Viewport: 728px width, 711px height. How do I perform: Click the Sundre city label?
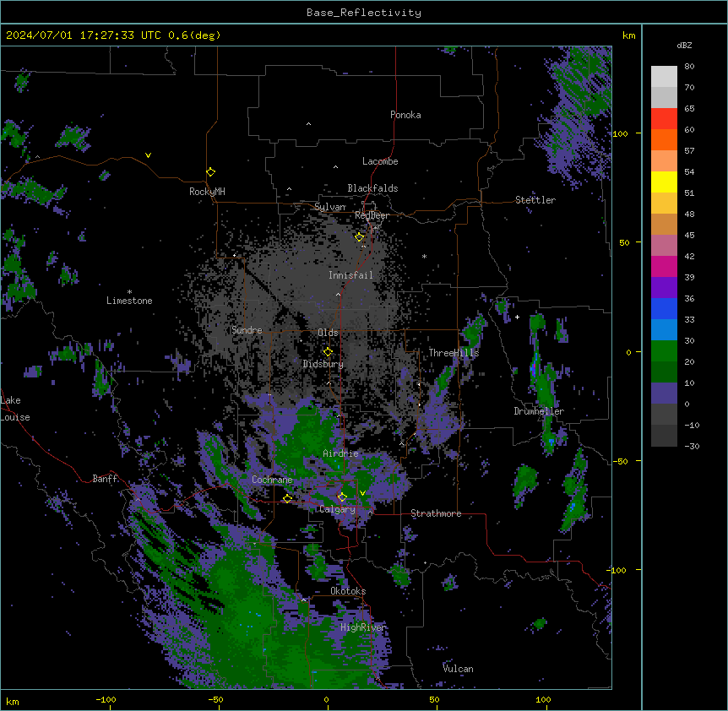click(x=247, y=330)
